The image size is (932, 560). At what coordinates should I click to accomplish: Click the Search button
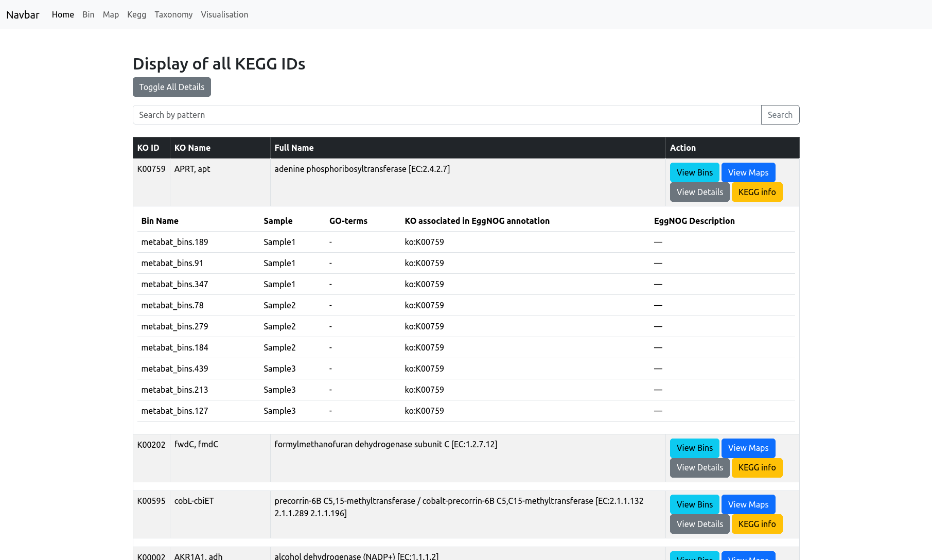click(x=780, y=115)
